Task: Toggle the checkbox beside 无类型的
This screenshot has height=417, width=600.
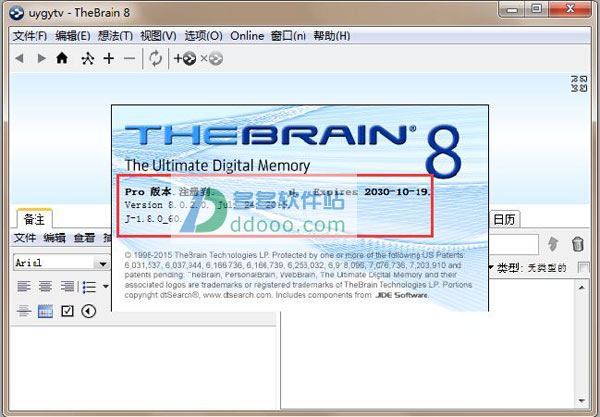Action: pos(583,267)
